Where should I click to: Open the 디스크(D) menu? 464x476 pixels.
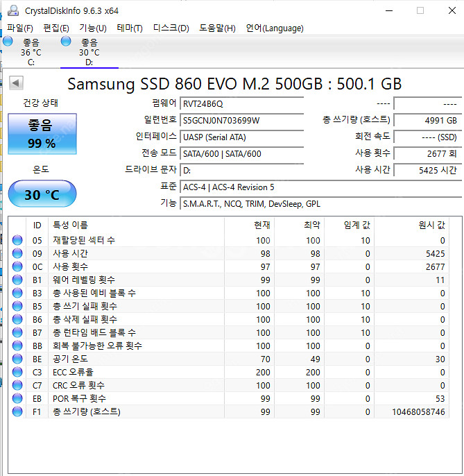pyautogui.click(x=171, y=28)
